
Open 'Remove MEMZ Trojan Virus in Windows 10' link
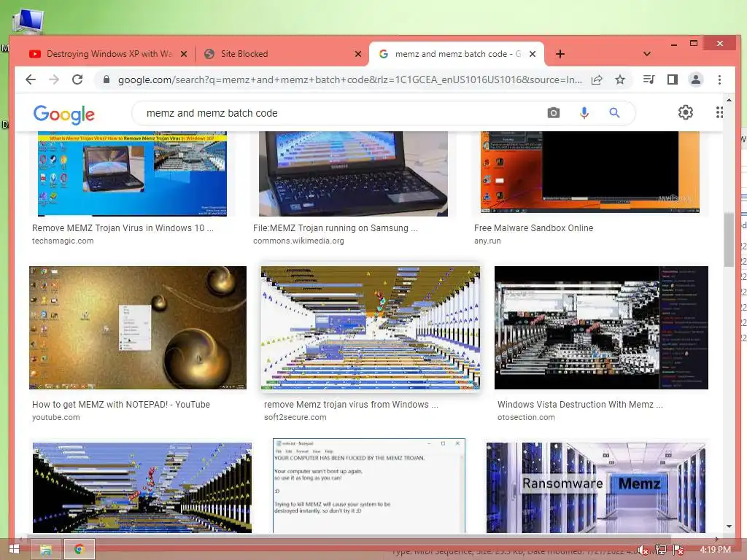(123, 228)
